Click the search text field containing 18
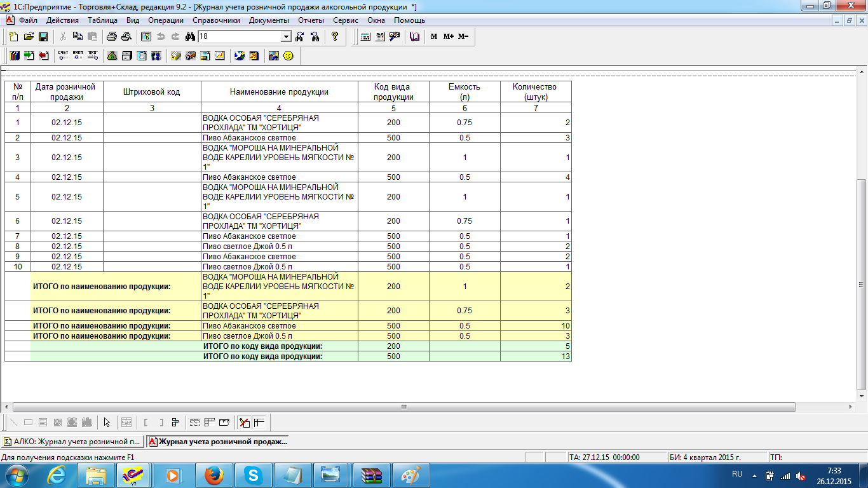 point(240,37)
